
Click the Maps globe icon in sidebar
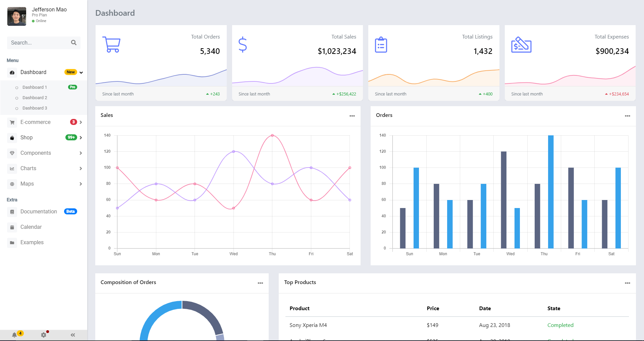point(12,184)
